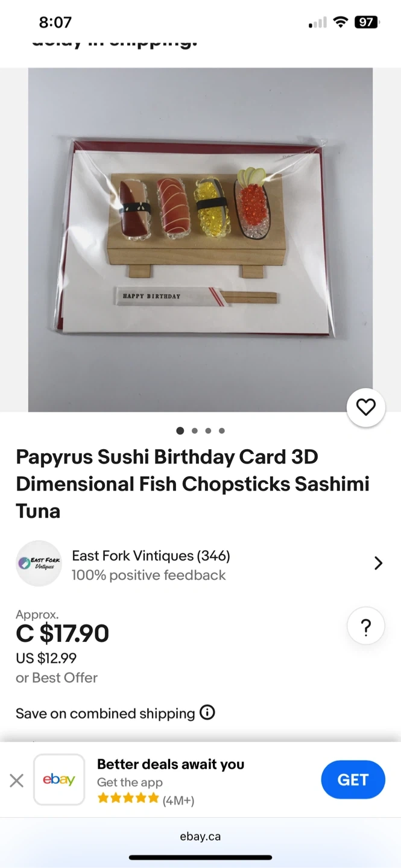Tap the eBay app logo in banner
Image resolution: width=401 pixels, height=868 pixels.
[59, 779]
